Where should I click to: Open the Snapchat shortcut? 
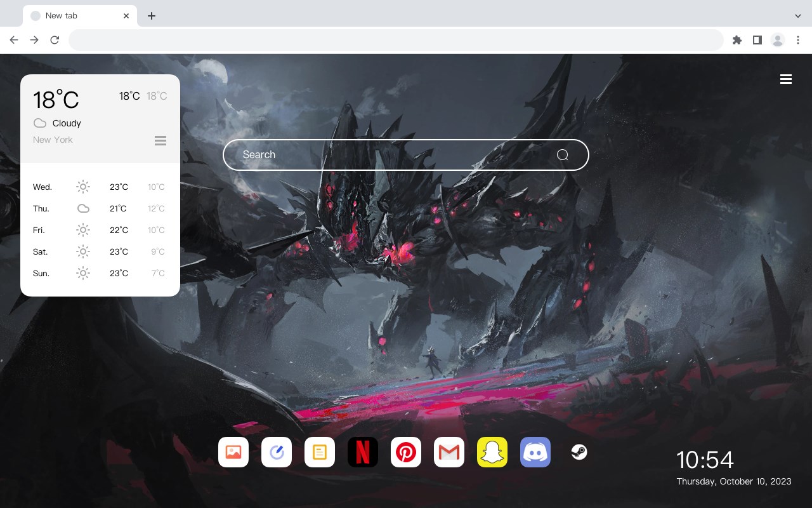click(492, 452)
